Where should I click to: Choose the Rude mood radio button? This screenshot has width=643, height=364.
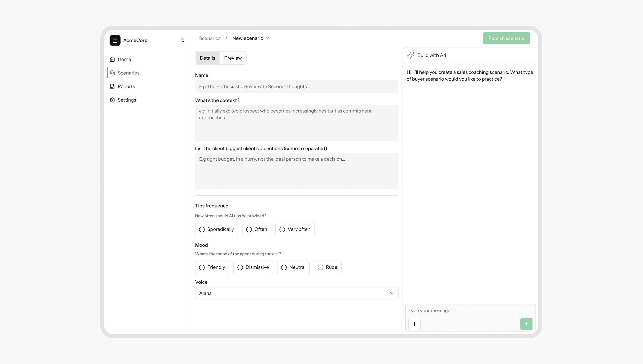pyautogui.click(x=320, y=267)
